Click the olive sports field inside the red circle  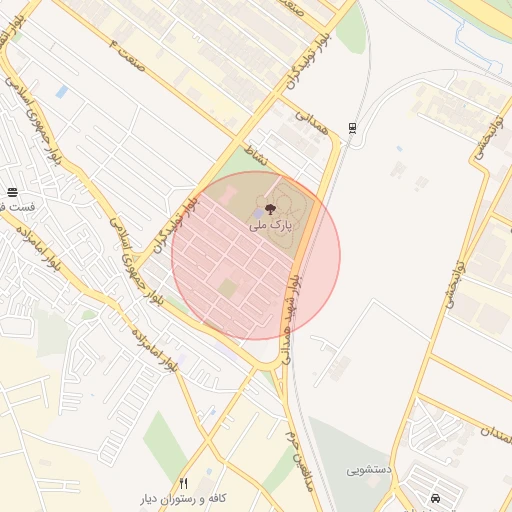(x=228, y=289)
